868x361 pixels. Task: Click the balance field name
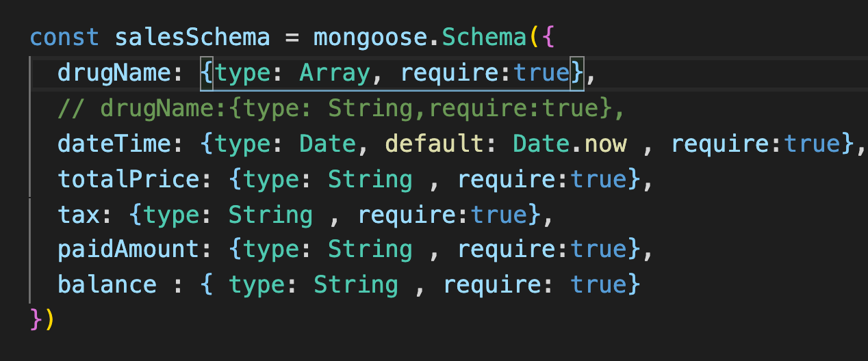pos(107,284)
